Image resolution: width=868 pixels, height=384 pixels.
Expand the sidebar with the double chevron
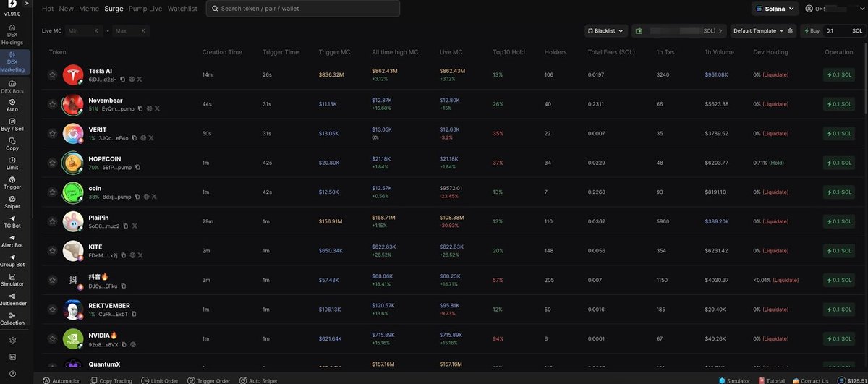pos(27,4)
